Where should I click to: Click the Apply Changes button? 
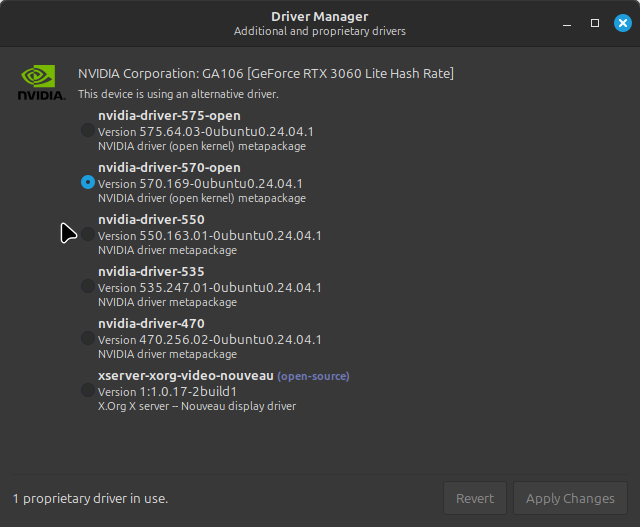(570, 498)
